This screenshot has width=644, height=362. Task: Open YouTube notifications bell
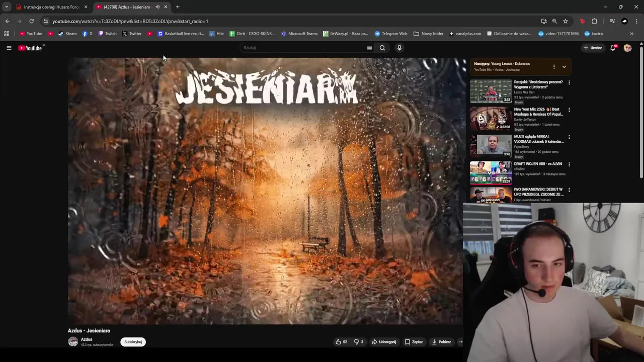[613, 48]
